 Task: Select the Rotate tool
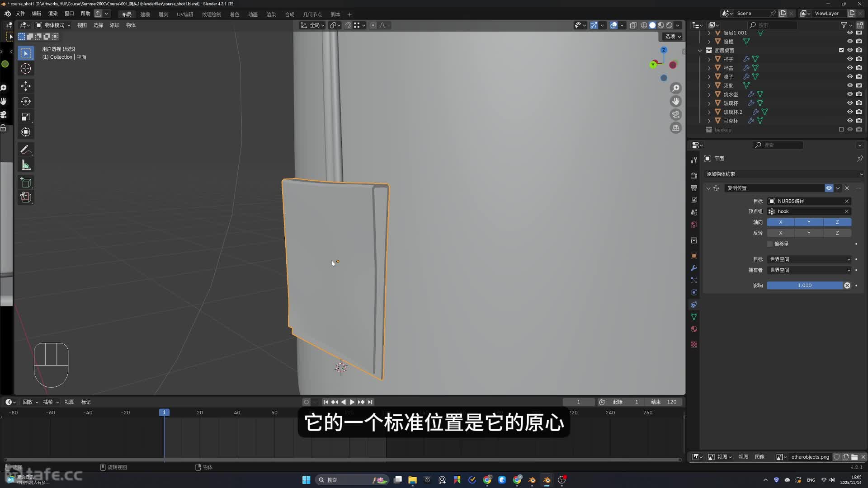pyautogui.click(x=26, y=101)
